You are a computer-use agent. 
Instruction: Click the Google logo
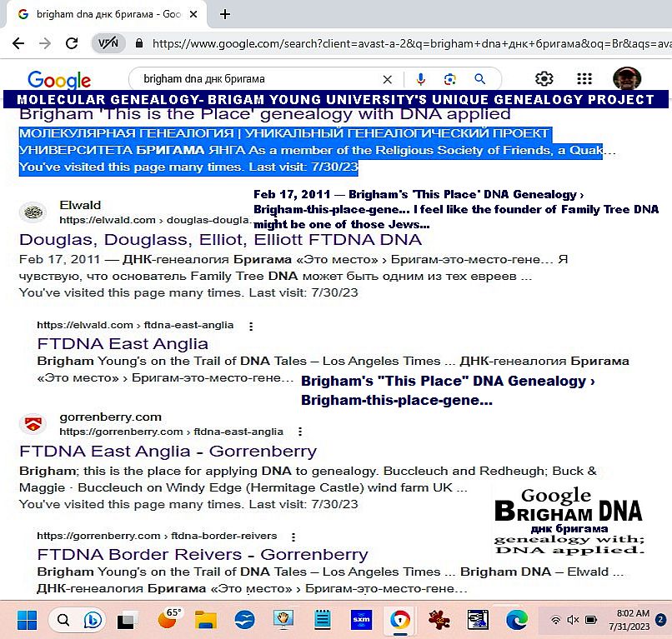(59, 80)
